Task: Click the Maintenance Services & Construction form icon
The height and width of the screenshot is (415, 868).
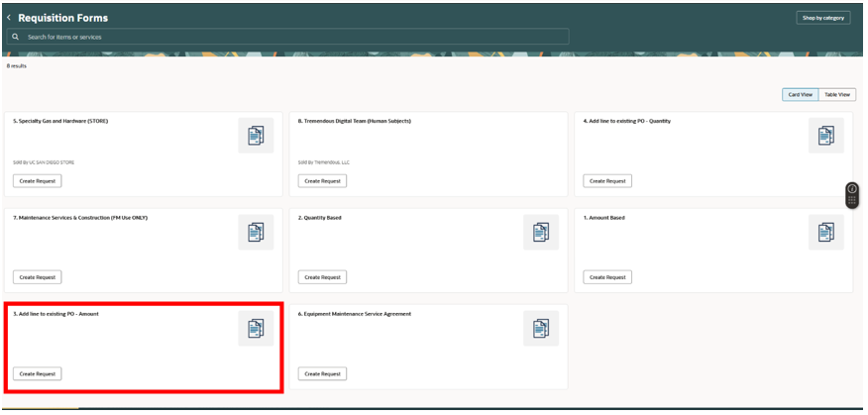Action: click(256, 232)
